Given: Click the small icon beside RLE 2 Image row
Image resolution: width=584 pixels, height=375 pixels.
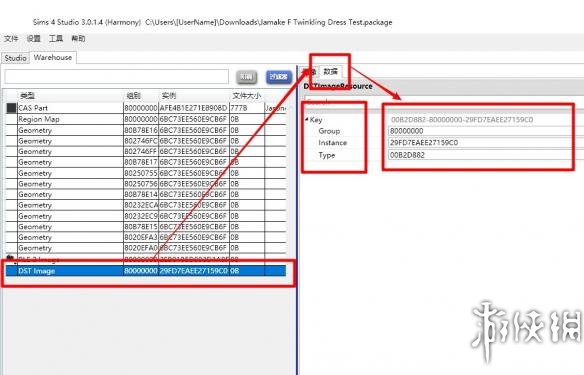Looking at the screenshot, I should (10, 258).
